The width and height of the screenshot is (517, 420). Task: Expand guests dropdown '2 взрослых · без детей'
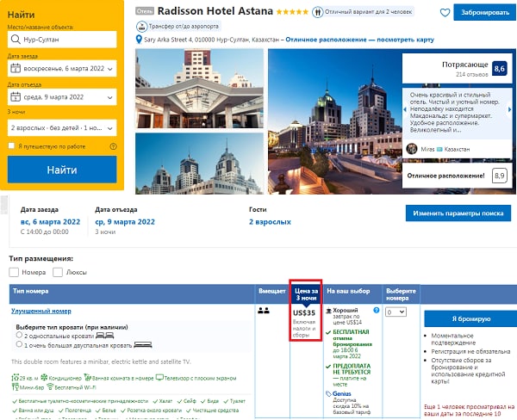pos(62,128)
